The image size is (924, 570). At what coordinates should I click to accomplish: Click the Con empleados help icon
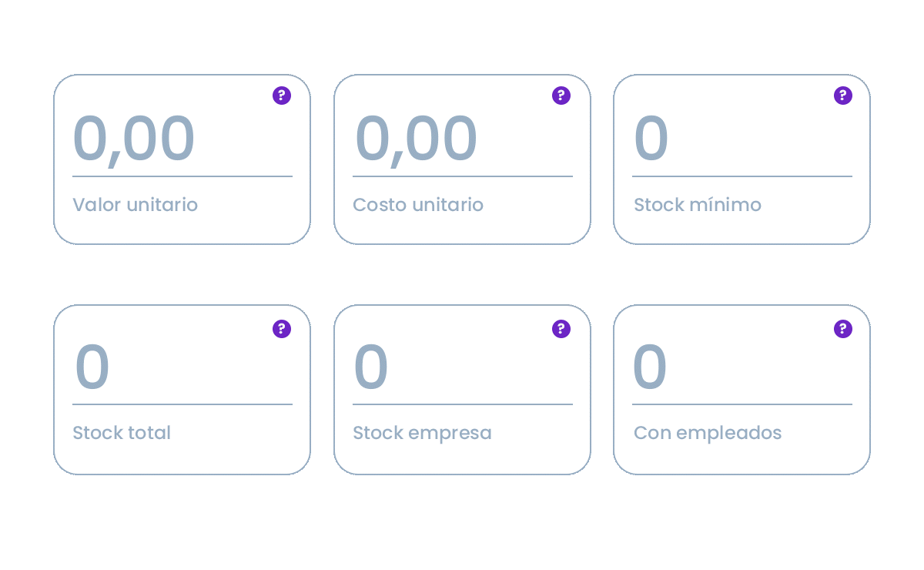click(x=843, y=329)
